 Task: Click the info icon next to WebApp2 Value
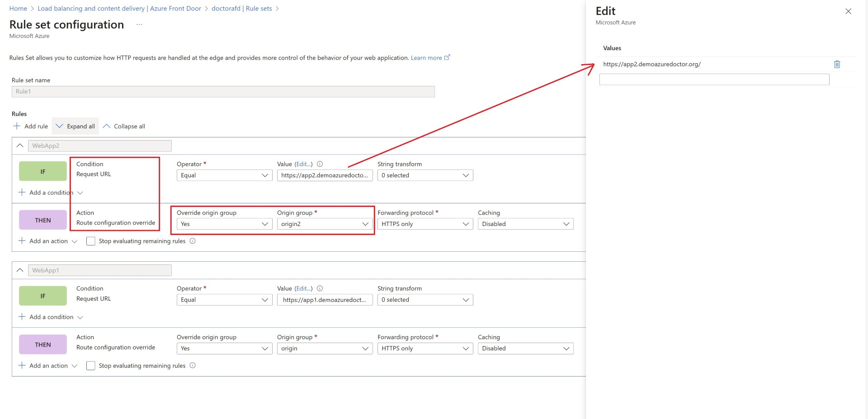(320, 164)
